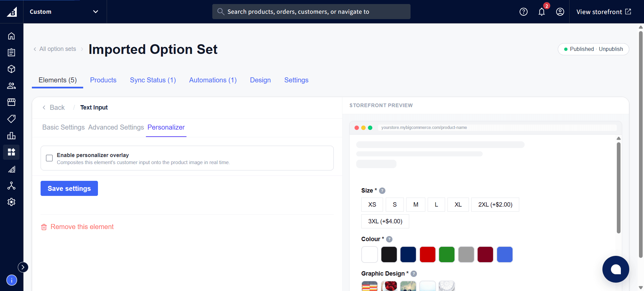644x291 pixels.
Task: Select size M option
Action: pyautogui.click(x=416, y=205)
